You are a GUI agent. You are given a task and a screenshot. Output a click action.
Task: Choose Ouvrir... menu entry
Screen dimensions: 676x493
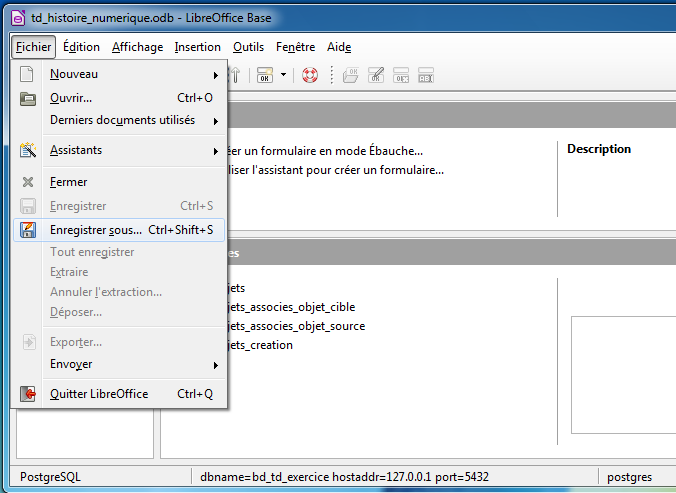pyautogui.click(x=119, y=98)
